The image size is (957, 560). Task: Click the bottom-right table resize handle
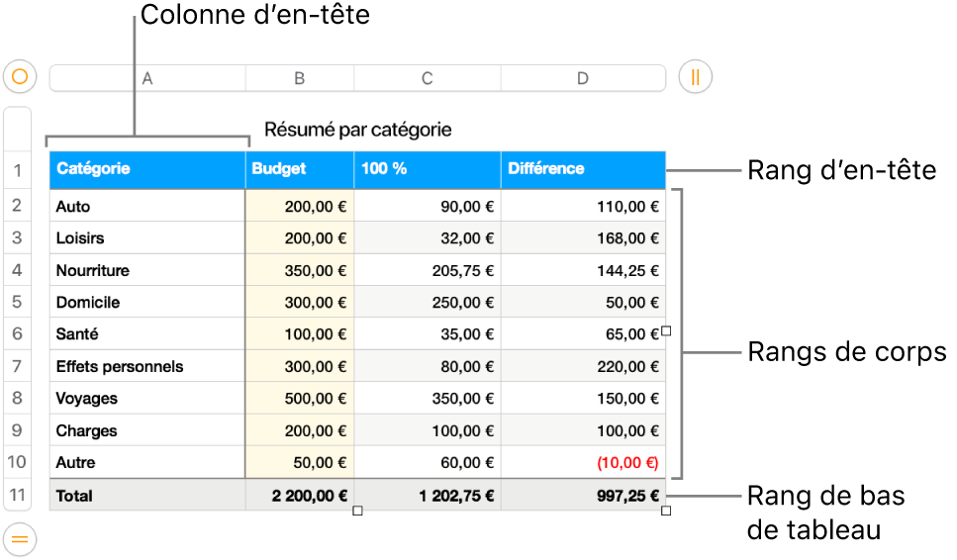tap(666, 511)
